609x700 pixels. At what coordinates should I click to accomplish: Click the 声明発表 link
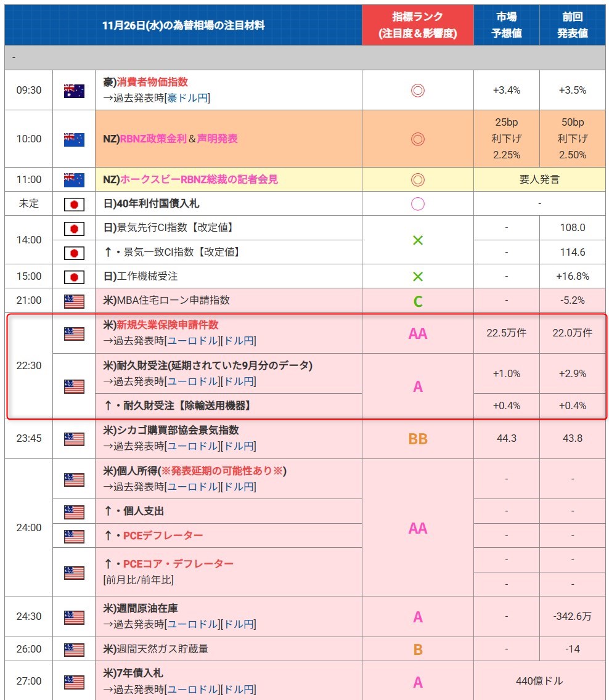click(217, 139)
